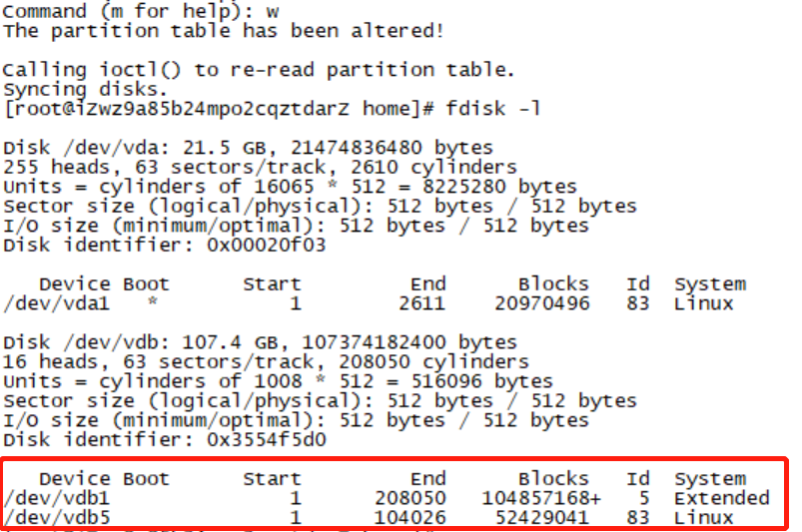Click the 'Disk /dev/vda: 21.5 GB' line

[x=248, y=148]
